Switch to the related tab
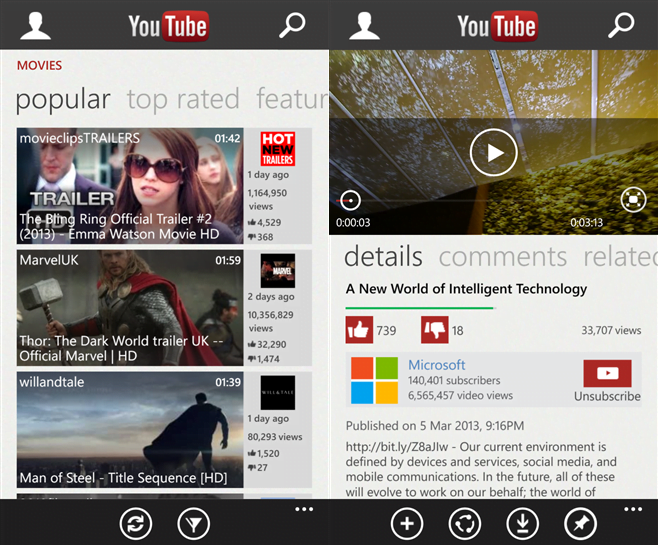The height and width of the screenshot is (545, 659). (x=620, y=256)
